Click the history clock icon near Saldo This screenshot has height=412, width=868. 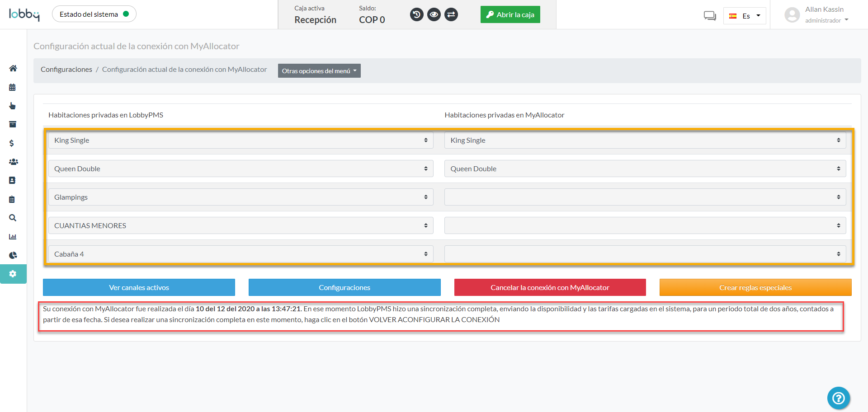pos(417,14)
